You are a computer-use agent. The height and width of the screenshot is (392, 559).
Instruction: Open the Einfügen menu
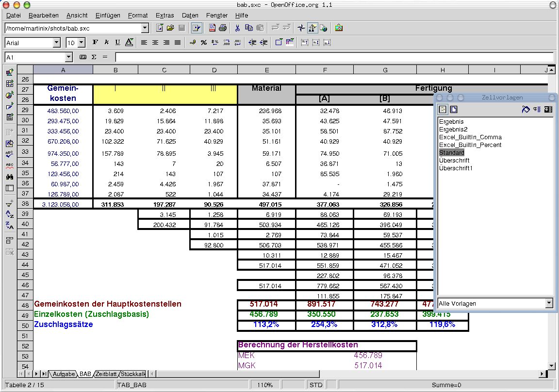(x=108, y=16)
